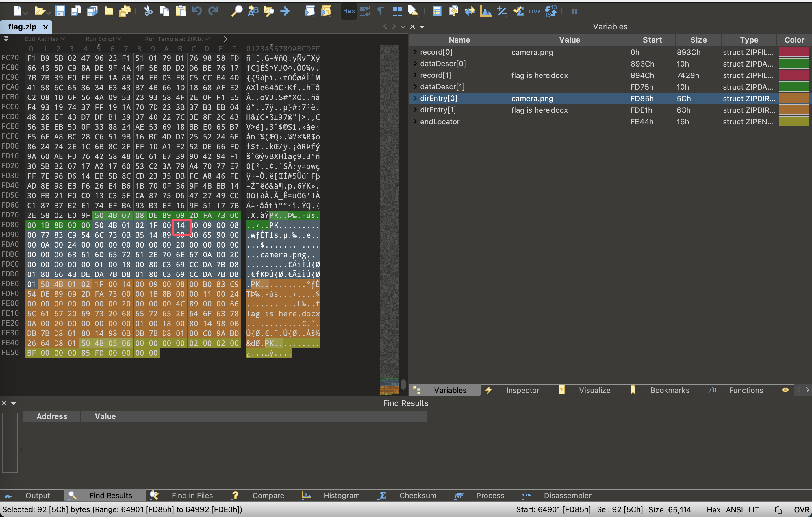The width and height of the screenshot is (812, 517).
Task: Toggle the eye icon beside Functions tab
Action: [785, 390]
